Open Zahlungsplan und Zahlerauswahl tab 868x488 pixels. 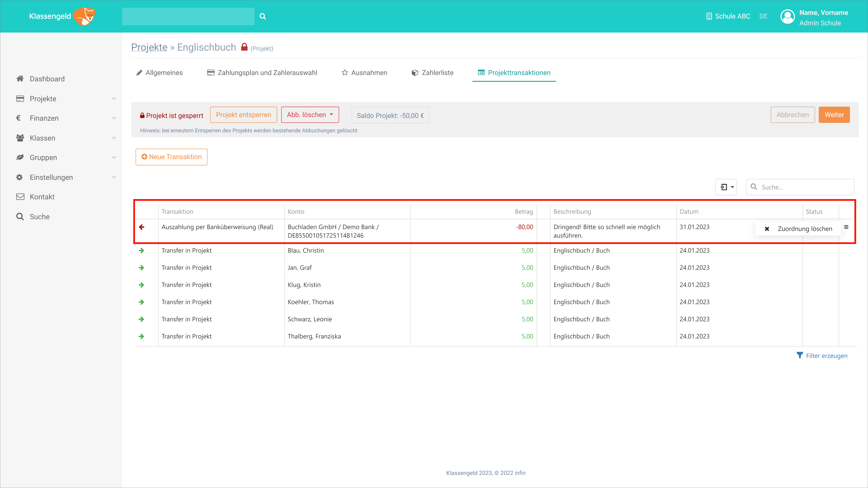(262, 73)
